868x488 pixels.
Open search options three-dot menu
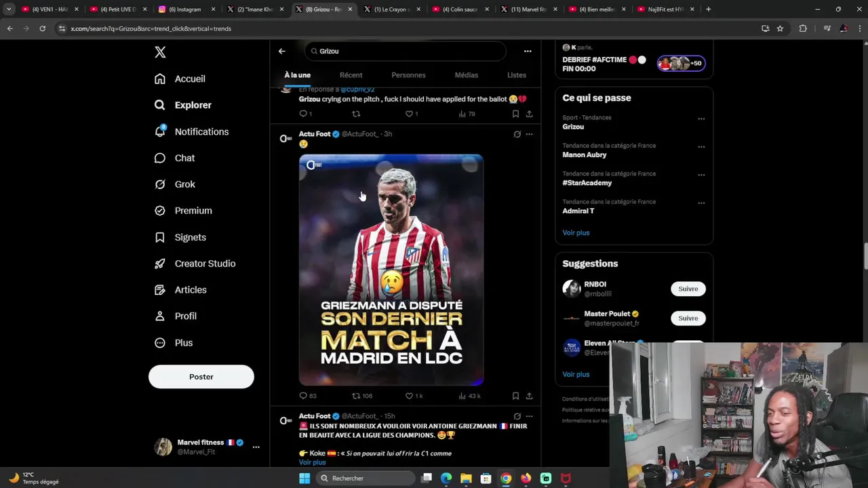click(x=528, y=51)
